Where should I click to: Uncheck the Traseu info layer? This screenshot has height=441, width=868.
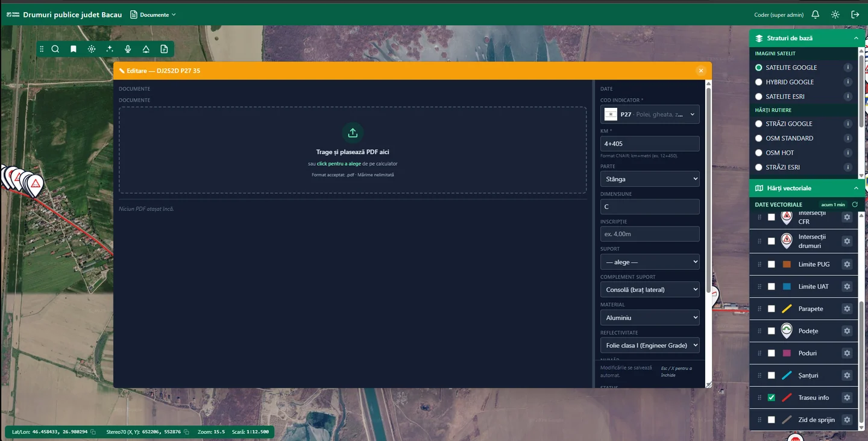coord(771,398)
